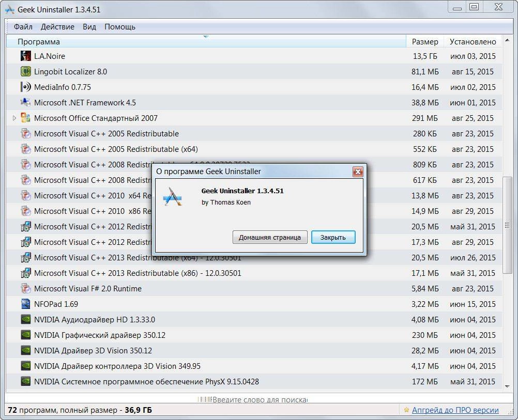Click icon of Visual C++ 2013 Redistributable (x86)

(x=25, y=273)
